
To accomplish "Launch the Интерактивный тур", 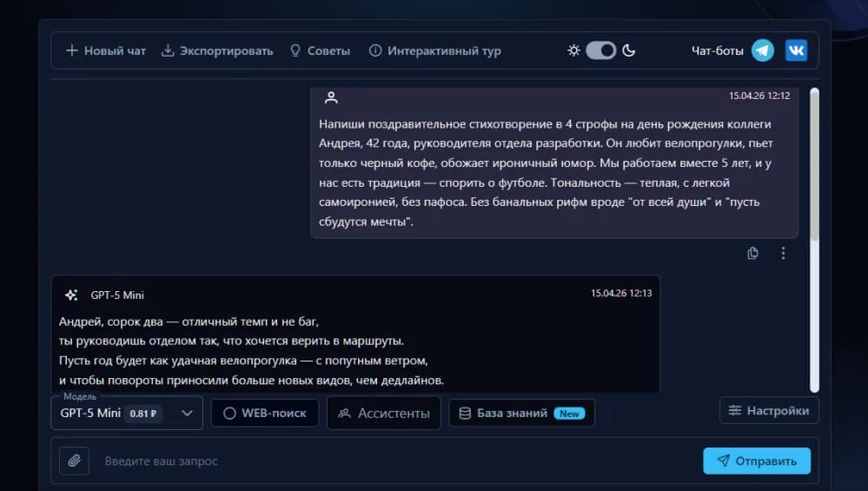I will pyautogui.click(x=434, y=50).
